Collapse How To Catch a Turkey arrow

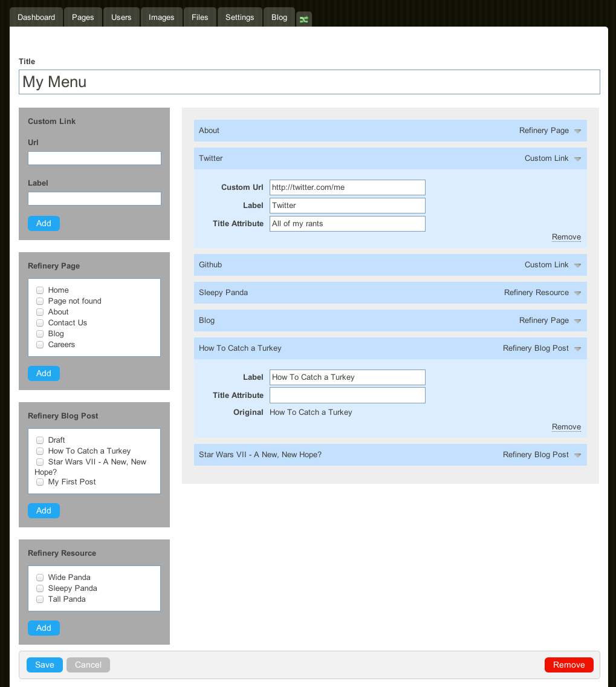577,349
